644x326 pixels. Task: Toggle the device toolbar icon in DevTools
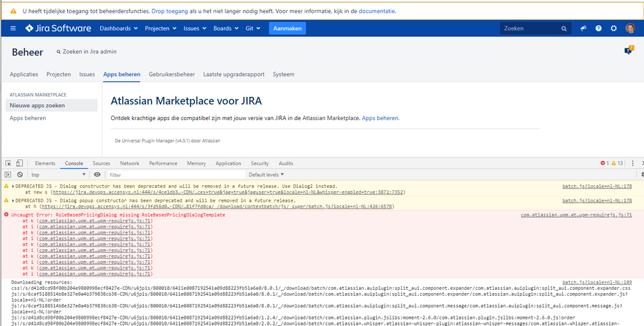coord(19,163)
